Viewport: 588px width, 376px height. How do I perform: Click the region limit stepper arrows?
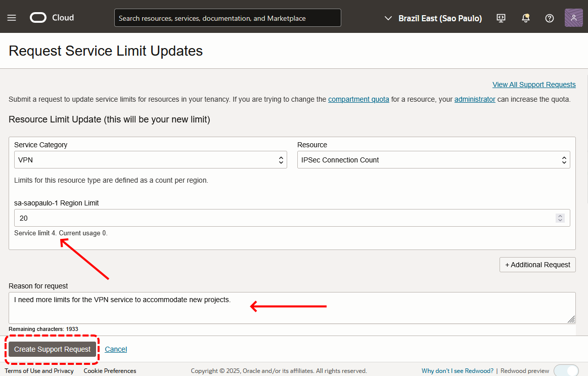pyautogui.click(x=560, y=218)
